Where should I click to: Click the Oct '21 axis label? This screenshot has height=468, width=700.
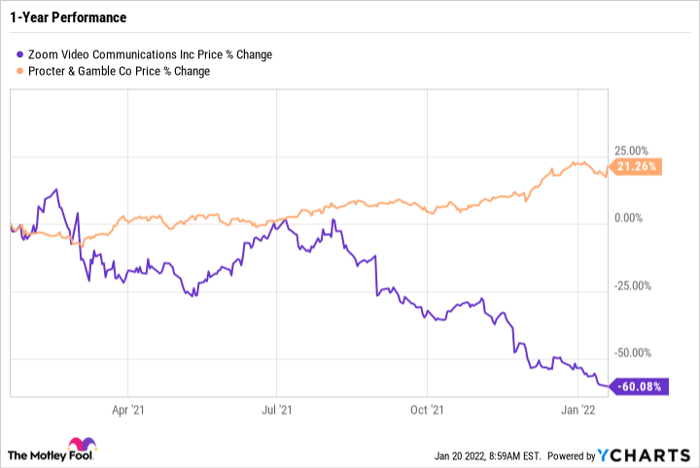click(x=427, y=409)
